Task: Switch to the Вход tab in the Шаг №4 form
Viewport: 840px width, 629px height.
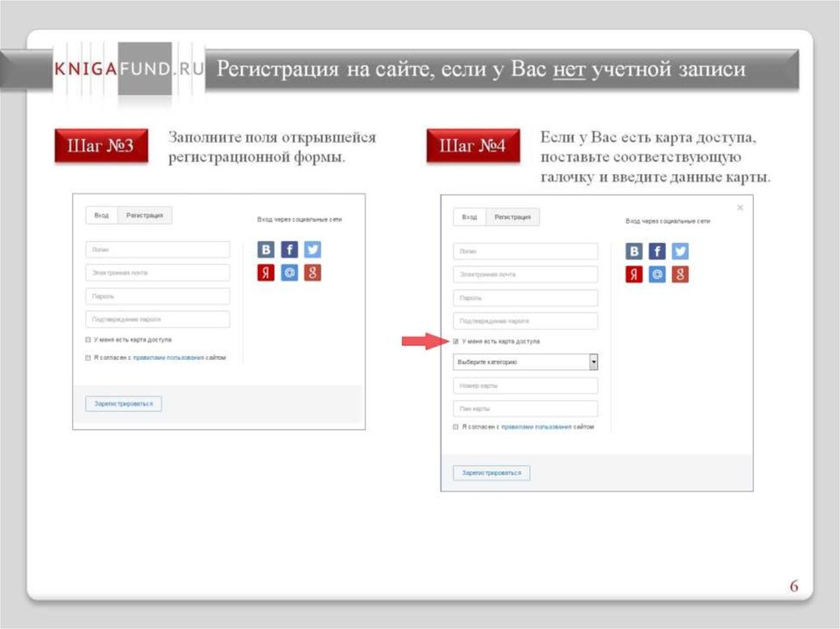Action: point(469,217)
